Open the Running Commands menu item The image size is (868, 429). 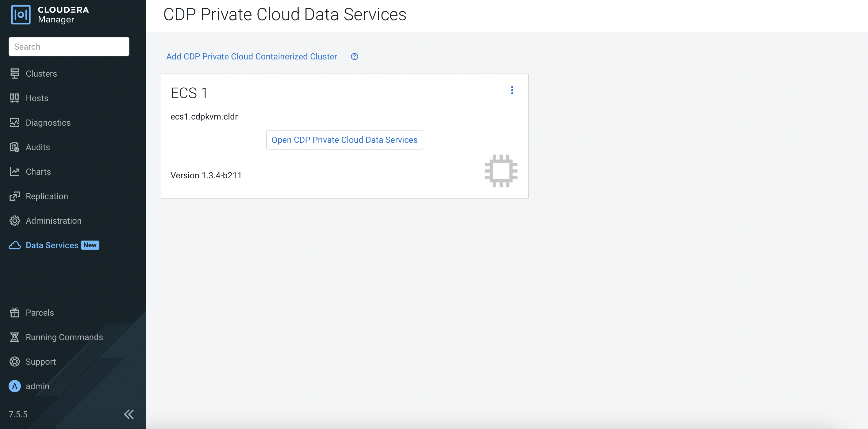[x=64, y=337]
